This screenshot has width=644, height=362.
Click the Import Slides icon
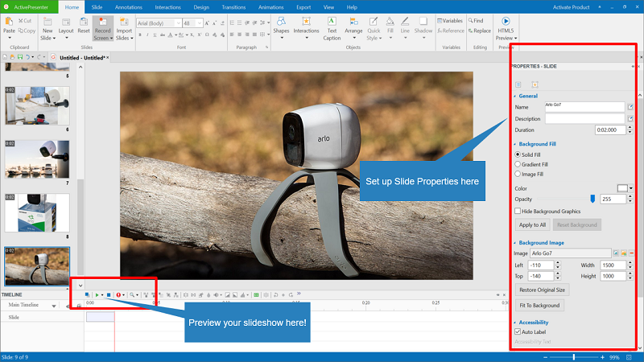(x=124, y=23)
